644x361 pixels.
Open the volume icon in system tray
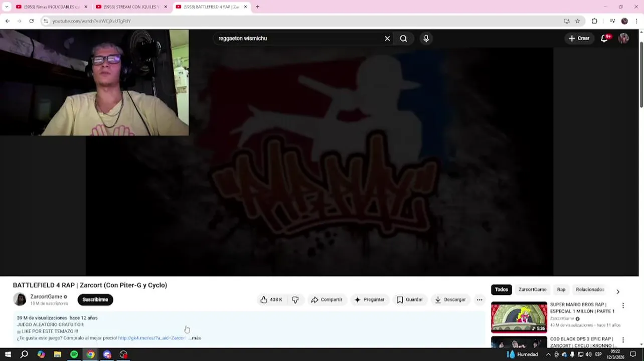tap(588, 354)
